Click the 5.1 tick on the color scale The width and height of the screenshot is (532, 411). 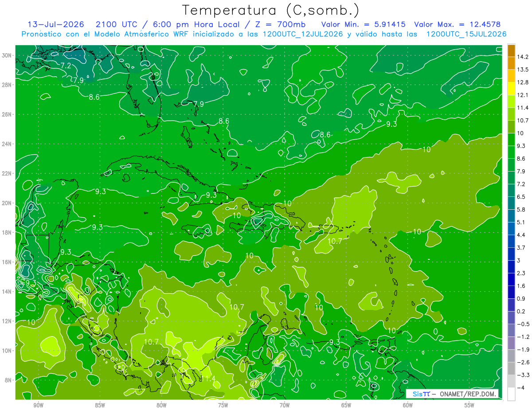tap(522, 222)
